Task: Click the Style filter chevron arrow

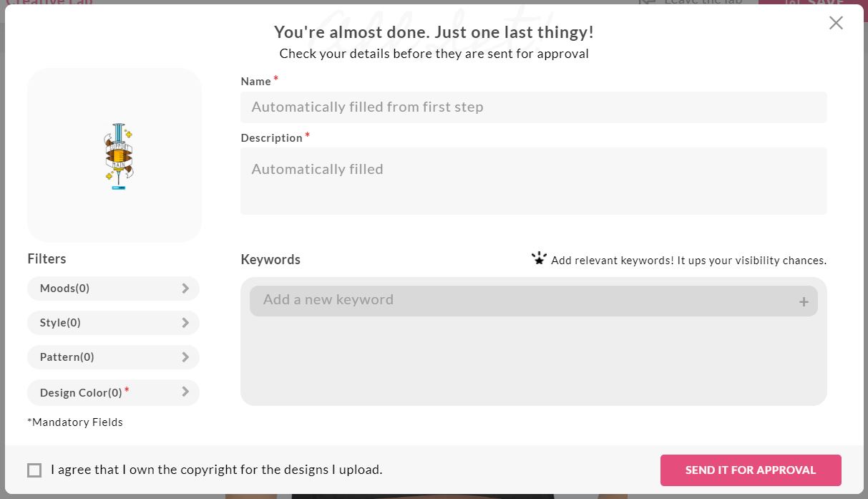Action: click(x=185, y=323)
